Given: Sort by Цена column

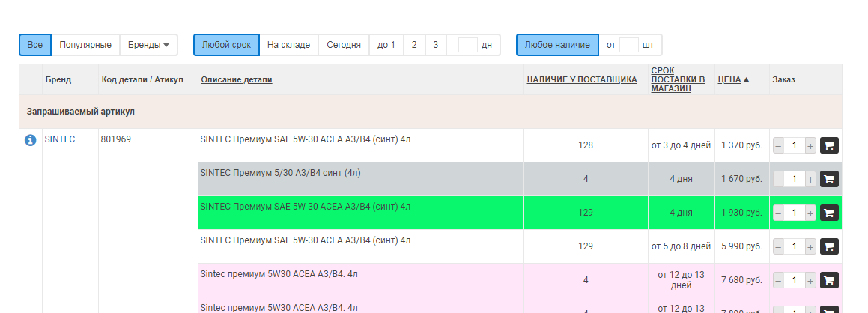Looking at the screenshot, I should pos(729,79).
